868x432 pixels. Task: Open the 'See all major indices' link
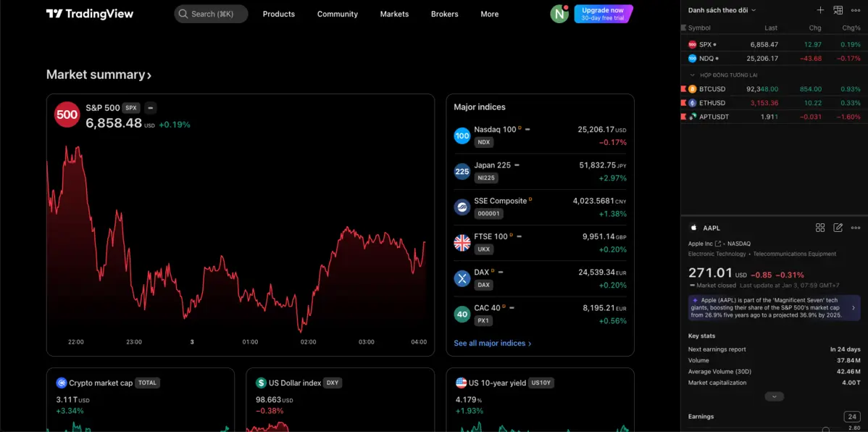tap(492, 343)
